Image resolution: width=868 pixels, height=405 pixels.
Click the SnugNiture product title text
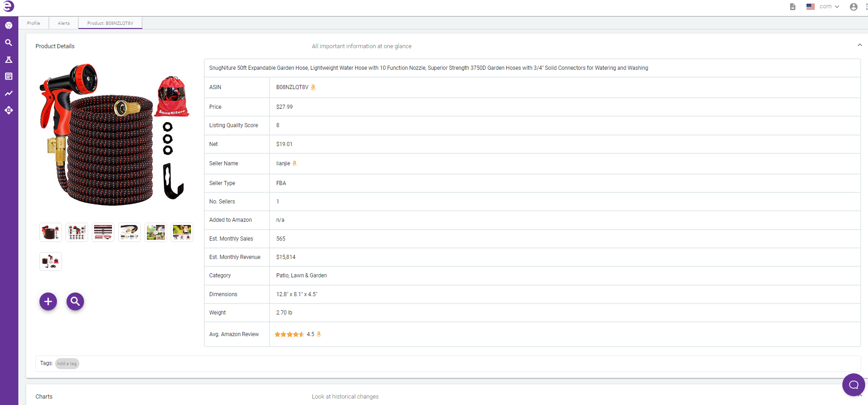tap(429, 68)
